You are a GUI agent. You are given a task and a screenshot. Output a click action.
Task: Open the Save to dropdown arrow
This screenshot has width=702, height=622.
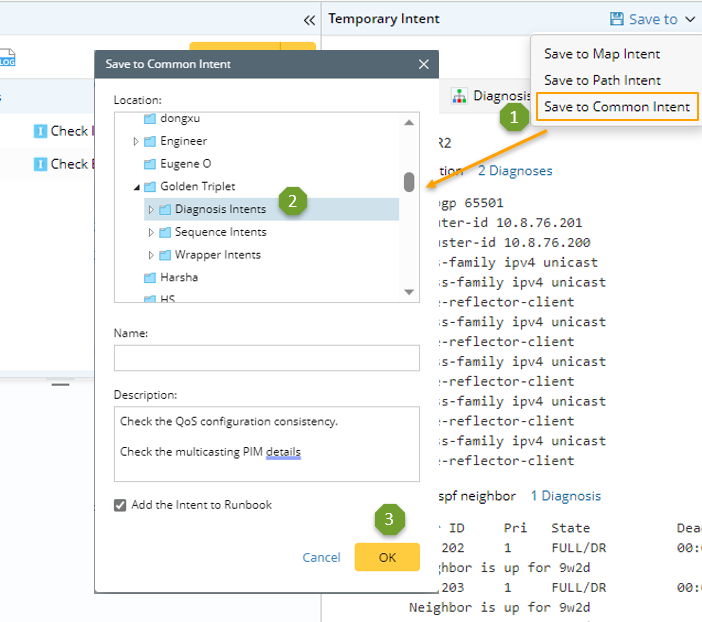pyautogui.click(x=691, y=19)
